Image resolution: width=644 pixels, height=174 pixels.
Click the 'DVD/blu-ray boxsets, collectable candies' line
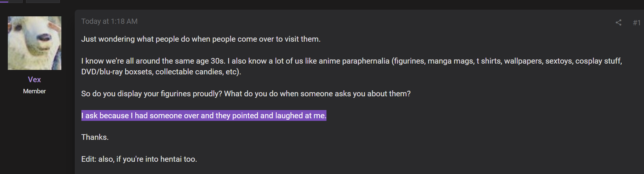(x=161, y=72)
